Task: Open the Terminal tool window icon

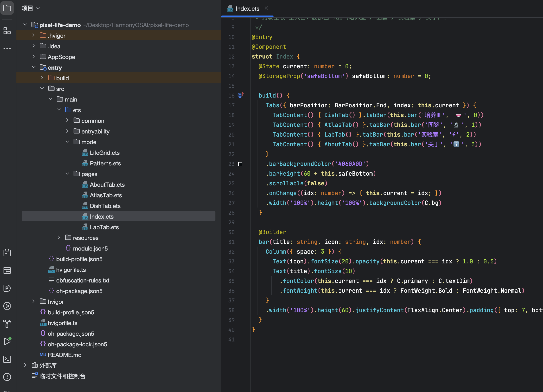Action: click(7, 359)
